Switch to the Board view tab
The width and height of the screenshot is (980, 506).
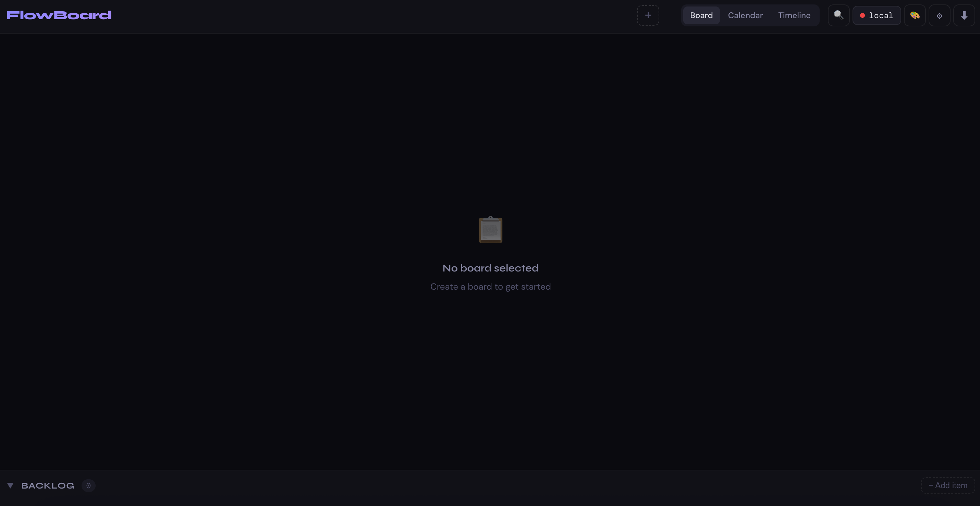point(701,15)
